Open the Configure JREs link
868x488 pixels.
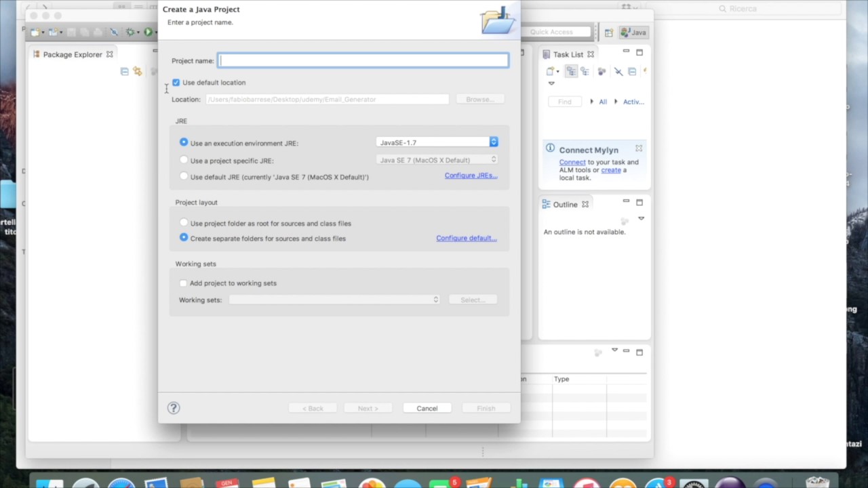pyautogui.click(x=471, y=176)
